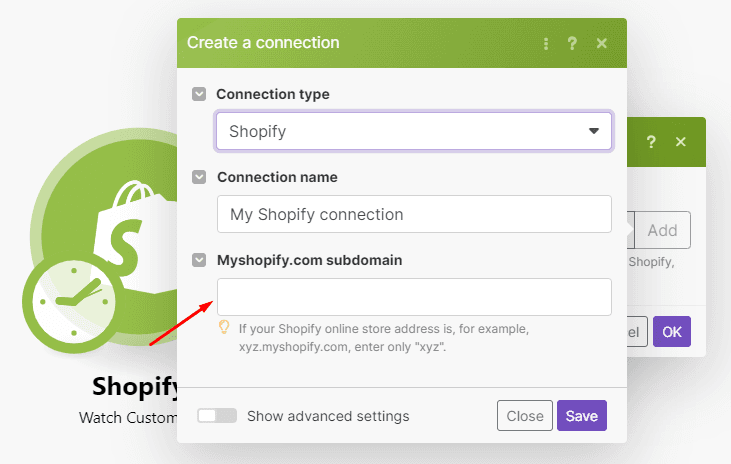The height and width of the screenshot is (464, 731).
Task: Click the Myshopify.com subdomain label
Action: (x=310, y=260)
